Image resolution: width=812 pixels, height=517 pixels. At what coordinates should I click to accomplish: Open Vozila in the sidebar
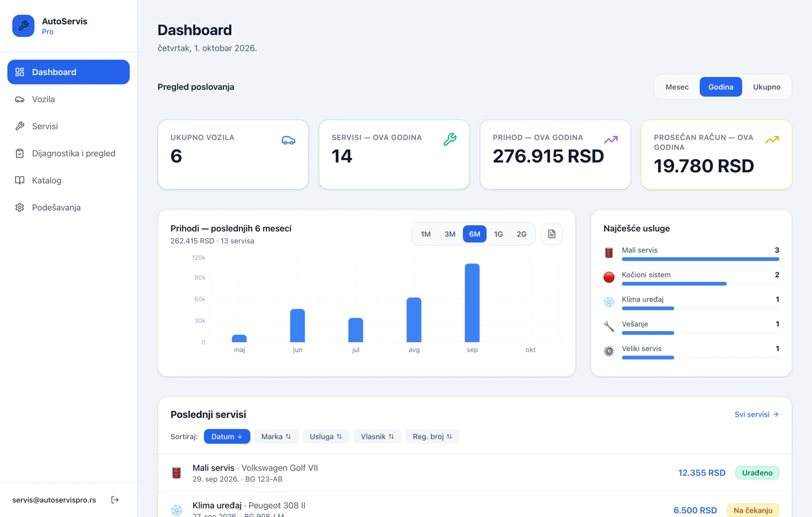[68, 99]
